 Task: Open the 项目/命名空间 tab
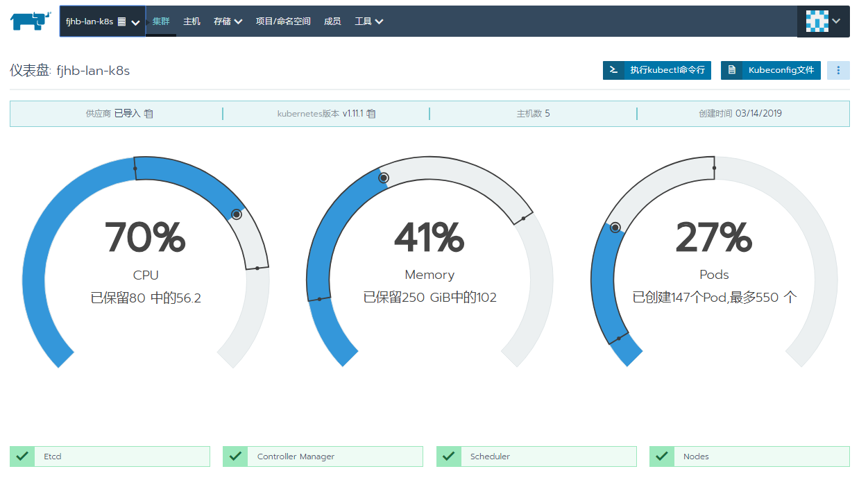[x=283, y=22]
